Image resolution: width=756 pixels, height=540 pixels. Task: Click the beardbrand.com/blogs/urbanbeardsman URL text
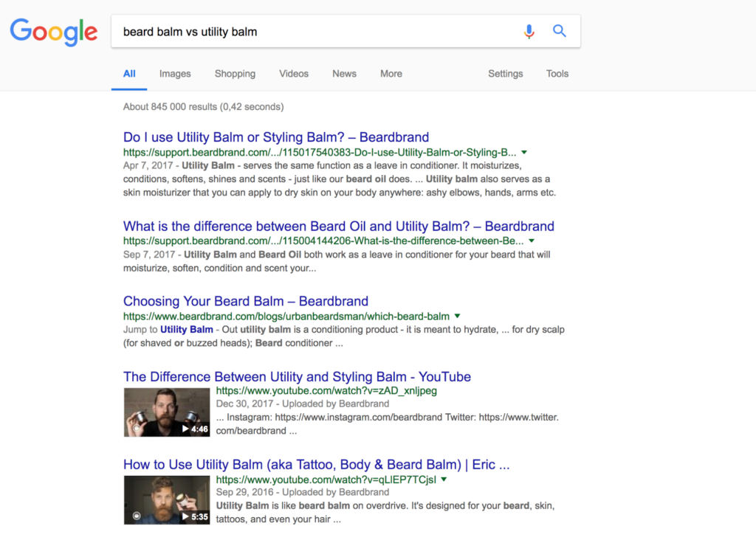(x=286, y=316)
